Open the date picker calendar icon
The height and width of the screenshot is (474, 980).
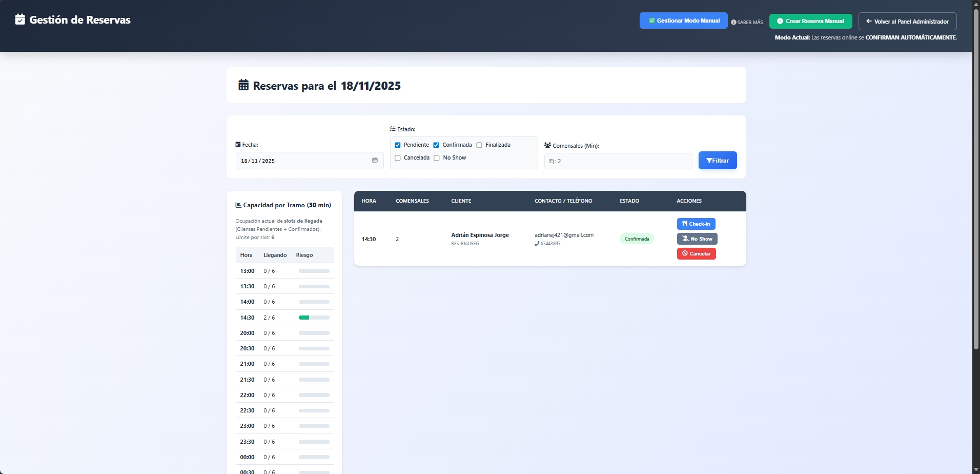click(x=375, y=161)
